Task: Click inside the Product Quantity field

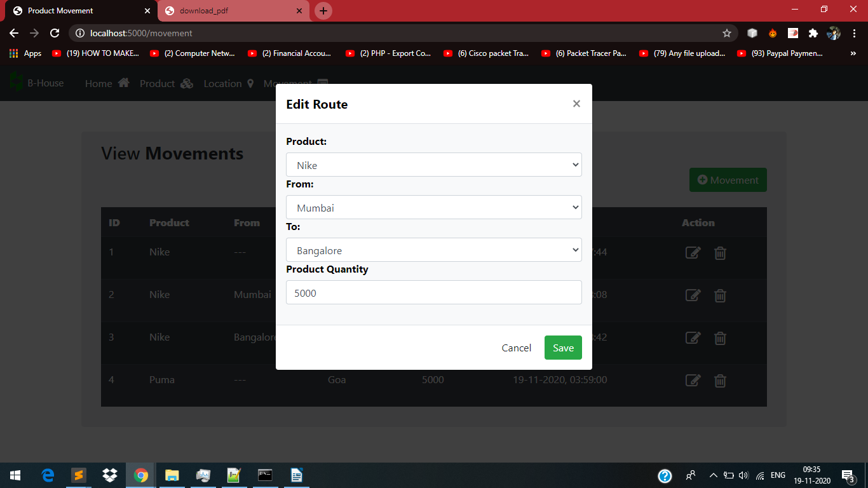Action: [434, 292]
